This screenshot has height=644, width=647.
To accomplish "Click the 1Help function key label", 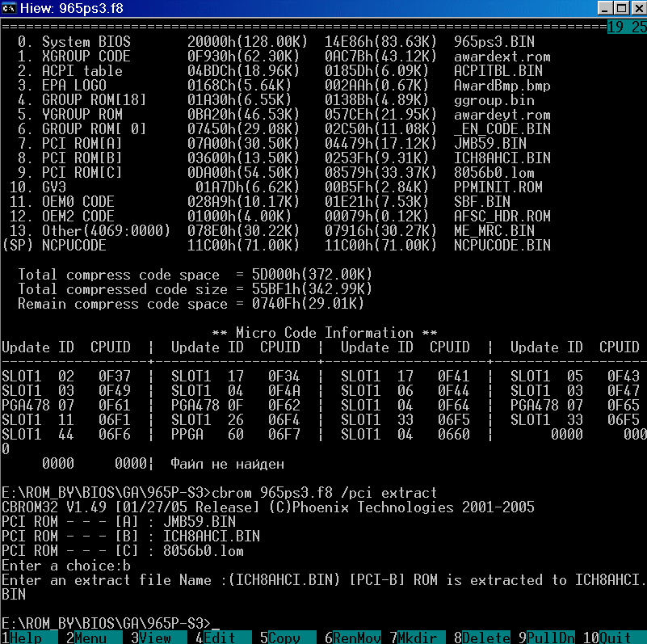I will pos(24,638).
